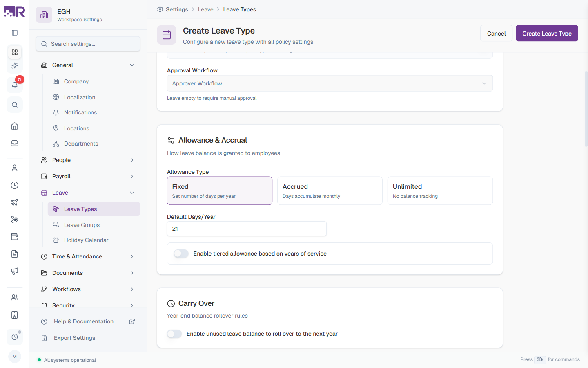Screen dimensions: 588x368
Task: Open Export Settings
Action: coord(88,338)
